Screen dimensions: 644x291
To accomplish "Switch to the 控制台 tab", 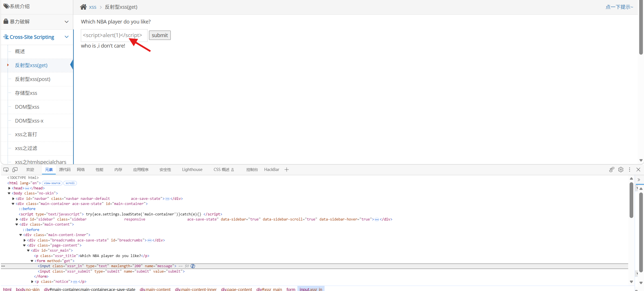I will pyautogui.click(x=252, y=170).
